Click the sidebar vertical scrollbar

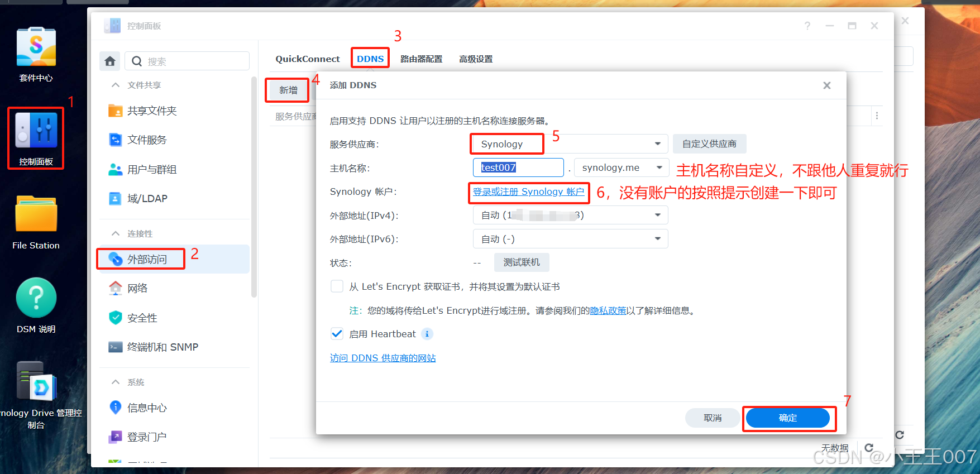point(254,187)
